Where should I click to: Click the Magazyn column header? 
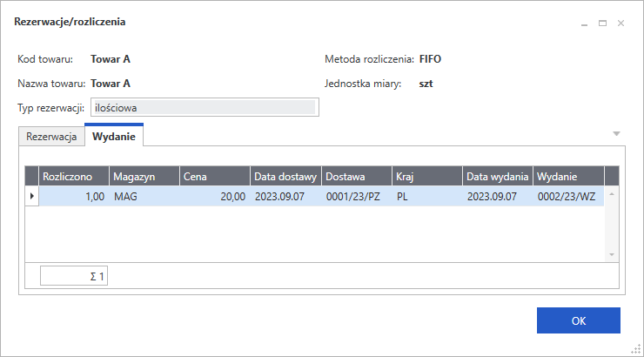coord(144,176)
